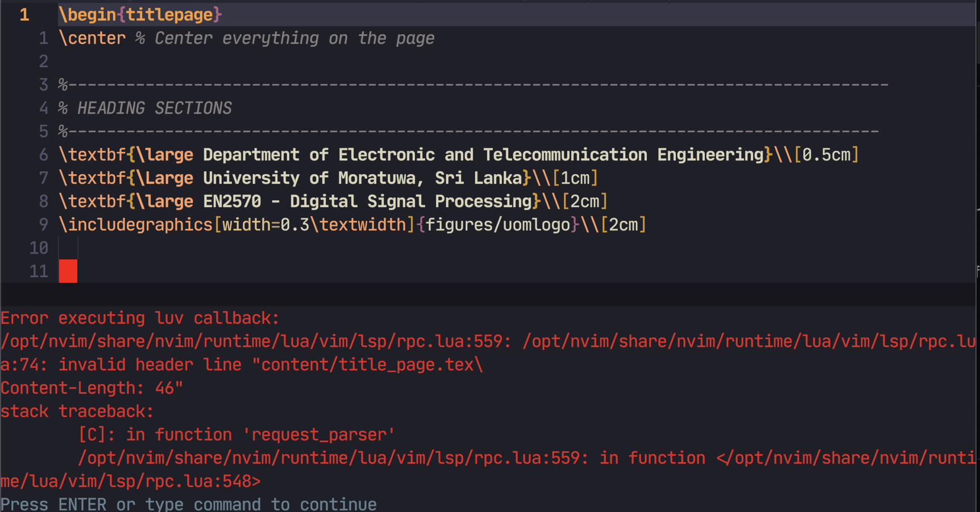Screen dimensions: 980x512
Task: Click 'EN2570 - Digital Signal Processing' text
Action: click(x=368, y=201)
